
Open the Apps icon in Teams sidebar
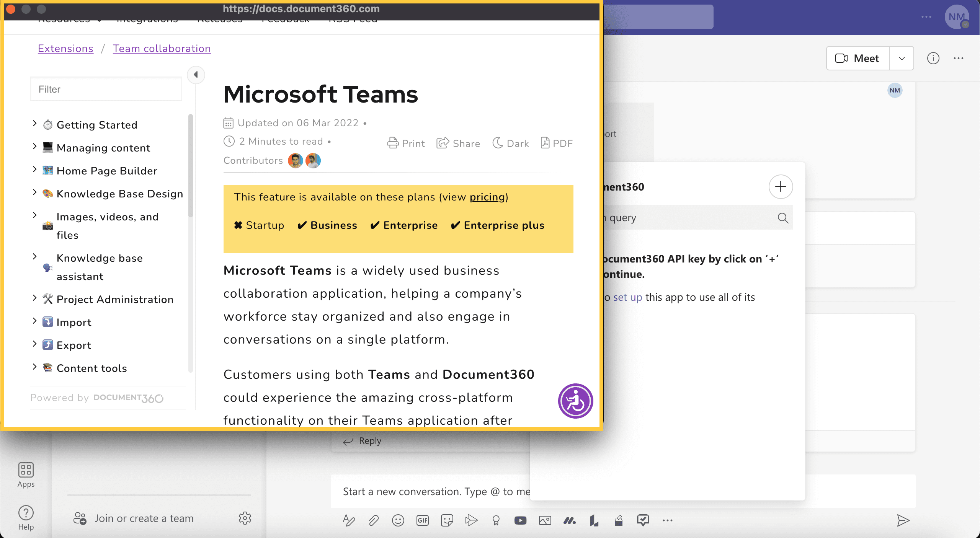click(x=26, y=475)
